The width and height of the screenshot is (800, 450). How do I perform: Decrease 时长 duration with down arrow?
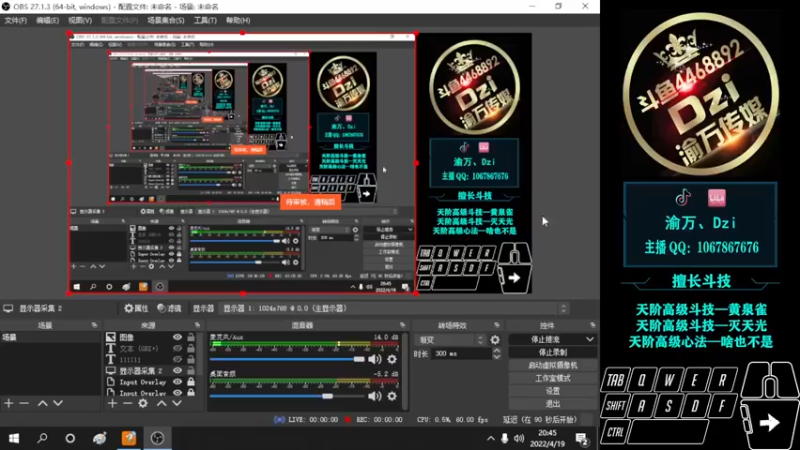496,357
